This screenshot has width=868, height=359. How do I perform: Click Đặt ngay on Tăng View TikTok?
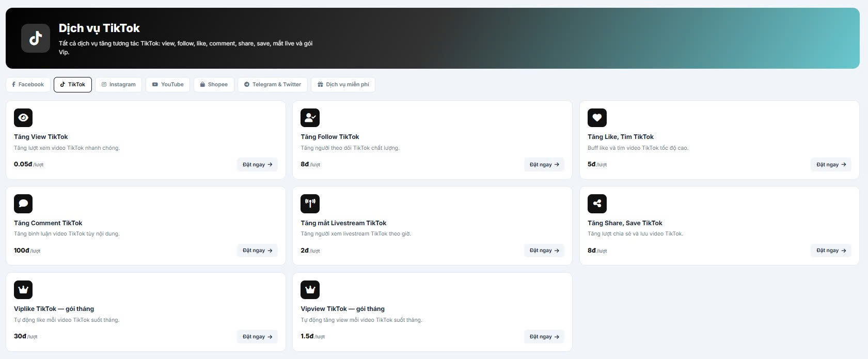click(257, 165)
